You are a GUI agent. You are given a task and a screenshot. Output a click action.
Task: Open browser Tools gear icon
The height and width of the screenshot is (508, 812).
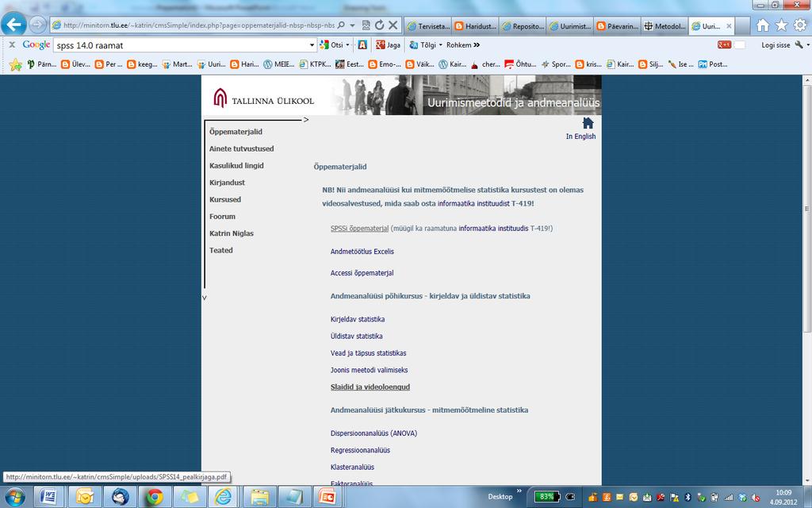tap(800, 25)
